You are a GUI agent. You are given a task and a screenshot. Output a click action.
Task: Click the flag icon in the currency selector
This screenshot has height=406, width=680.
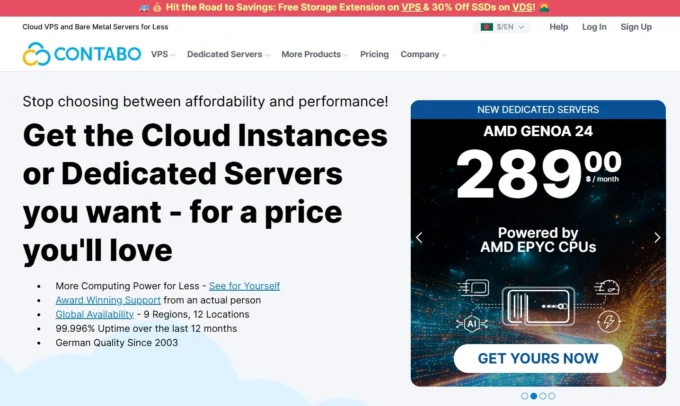coord(487,27)
